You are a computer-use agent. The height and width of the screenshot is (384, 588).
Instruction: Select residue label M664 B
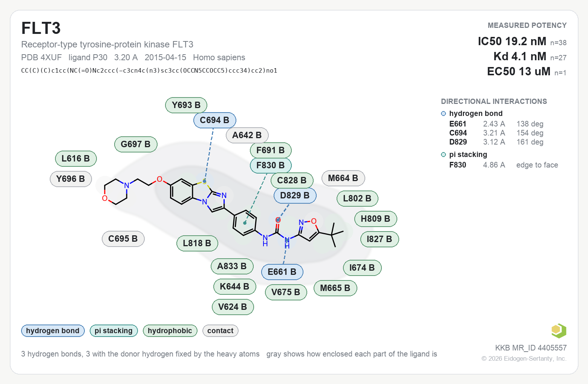(343, 178)
